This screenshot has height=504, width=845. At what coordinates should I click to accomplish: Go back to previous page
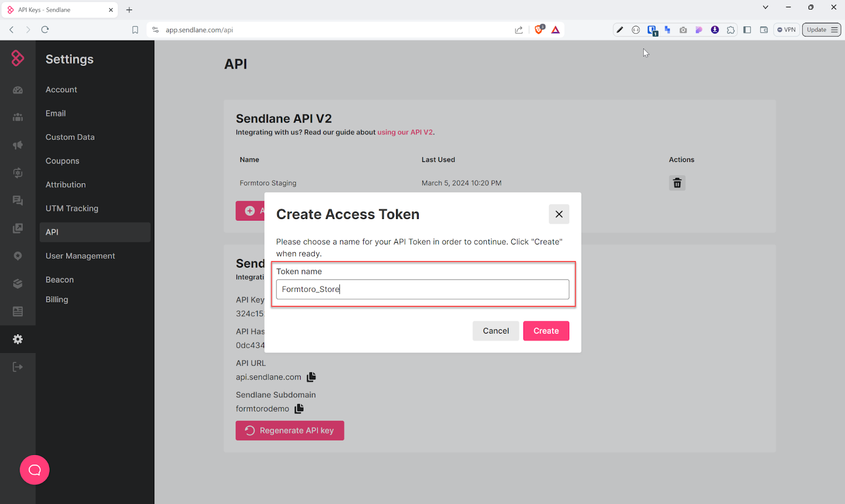pyautogui.click(x=12, y=30)
